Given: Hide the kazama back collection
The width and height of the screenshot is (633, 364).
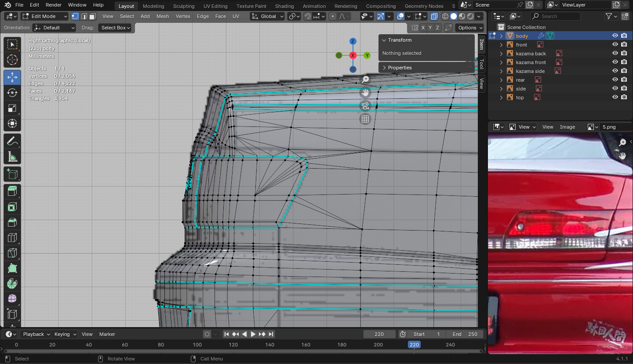Looking at the screenshot, I should [x=615, y=54].
